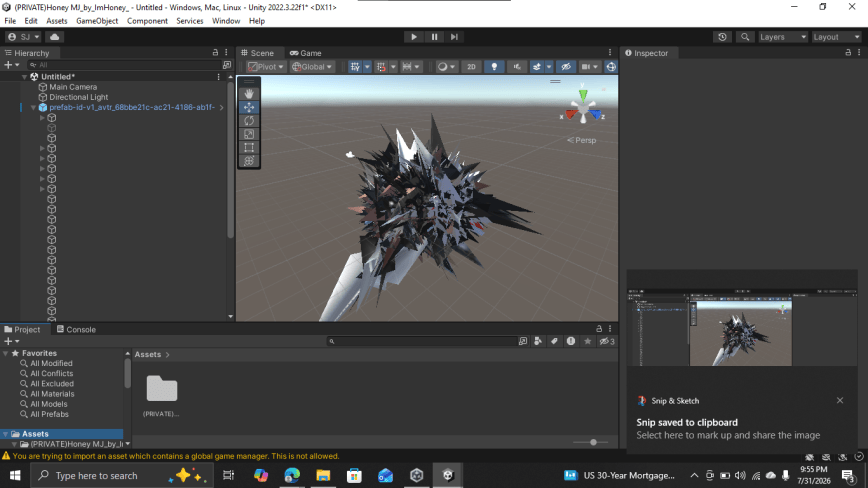
Task: Toggle scene audio
Action: coord(517,66)
